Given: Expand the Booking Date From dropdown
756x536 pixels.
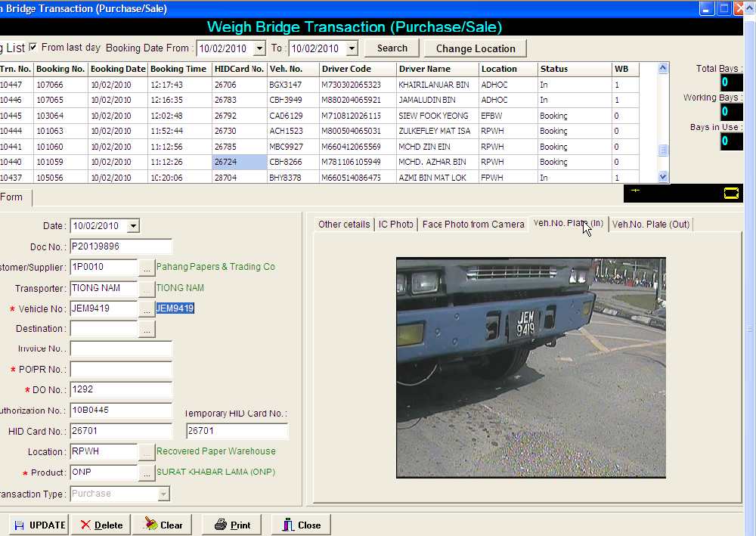Looking at the screenshot, I should coord(259,48).
